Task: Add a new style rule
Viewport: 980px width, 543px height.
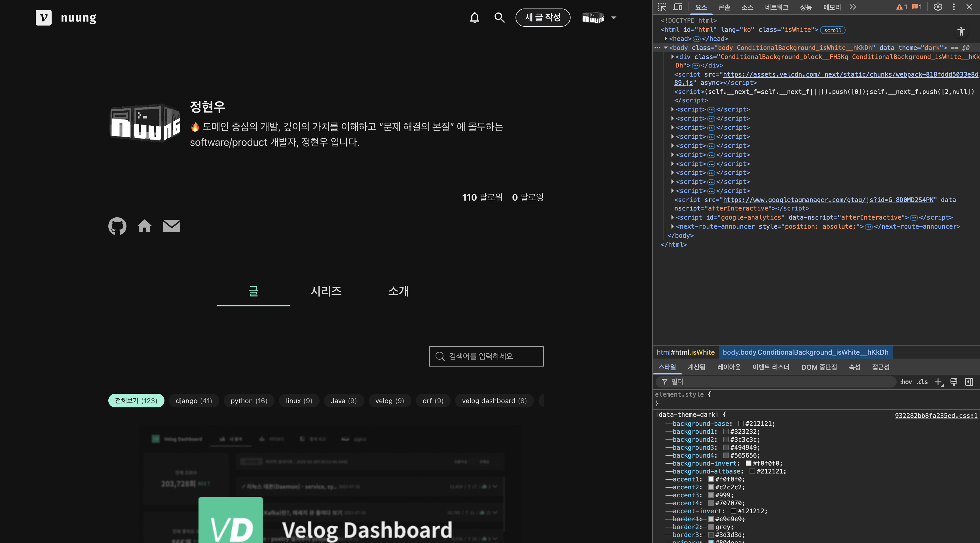Action: (939, 382)
